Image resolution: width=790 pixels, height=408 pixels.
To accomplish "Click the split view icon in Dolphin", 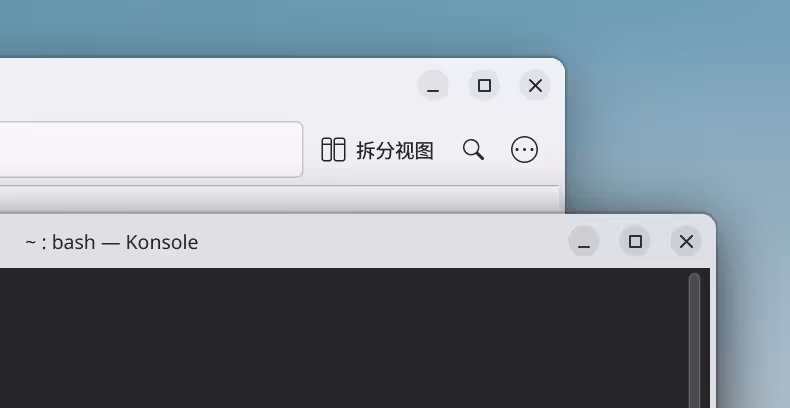I will pos(333,150).
